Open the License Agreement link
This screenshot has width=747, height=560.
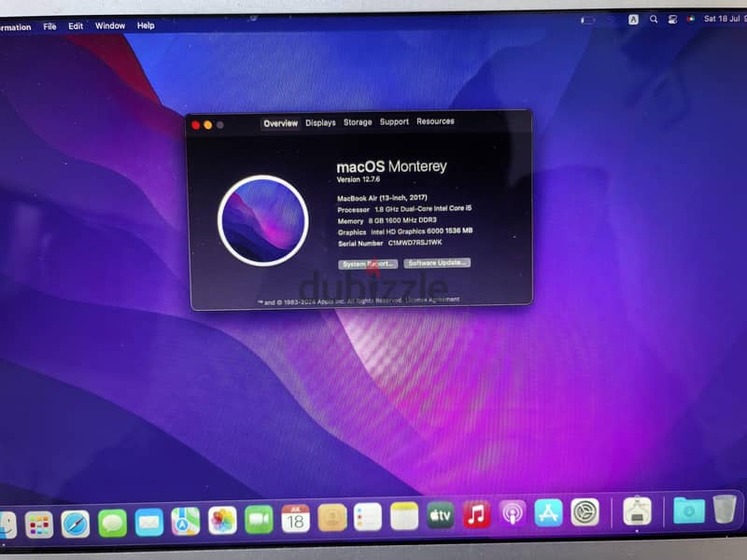432,300
